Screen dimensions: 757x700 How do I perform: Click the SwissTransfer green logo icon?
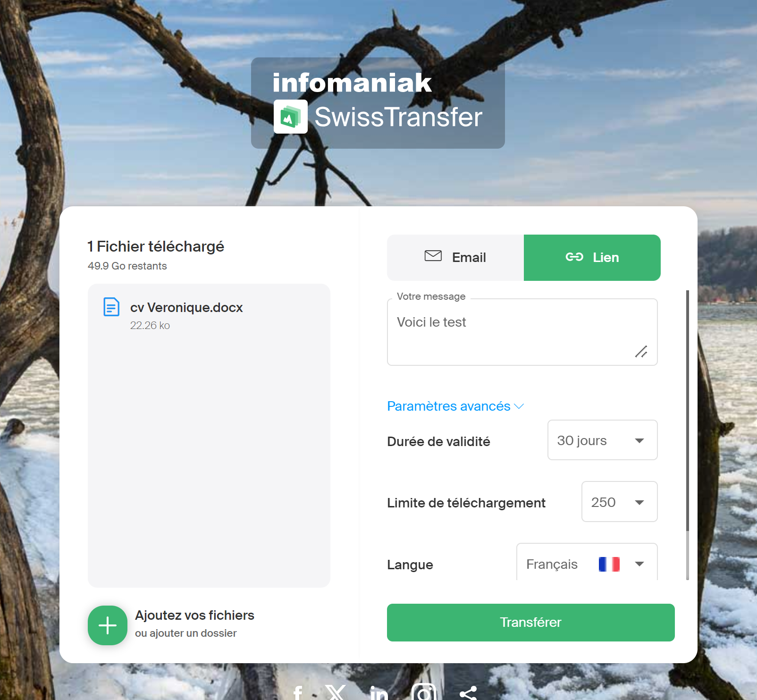pos(291,117)
